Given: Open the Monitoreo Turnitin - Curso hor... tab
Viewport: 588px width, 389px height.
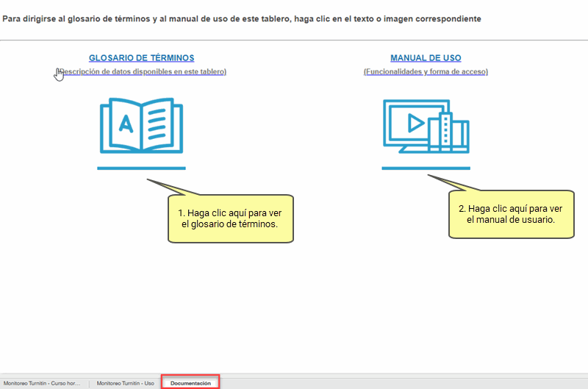Looking at the screenshot, I should coord(43,382).
